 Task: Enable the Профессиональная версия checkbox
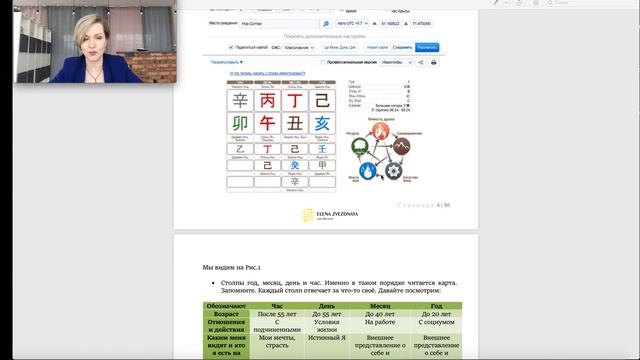pyautogui.click(x=323, y=62)
